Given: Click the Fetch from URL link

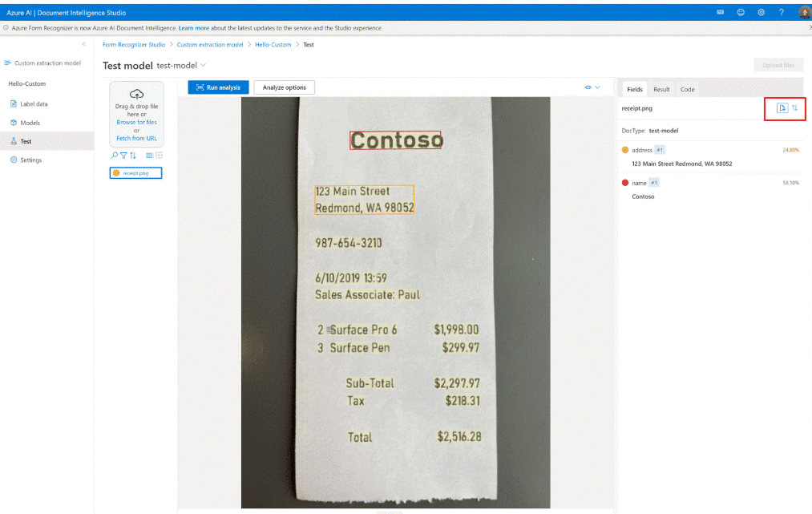Looking at the screenshot, I should pyautogui.click(x=136, y=139).
